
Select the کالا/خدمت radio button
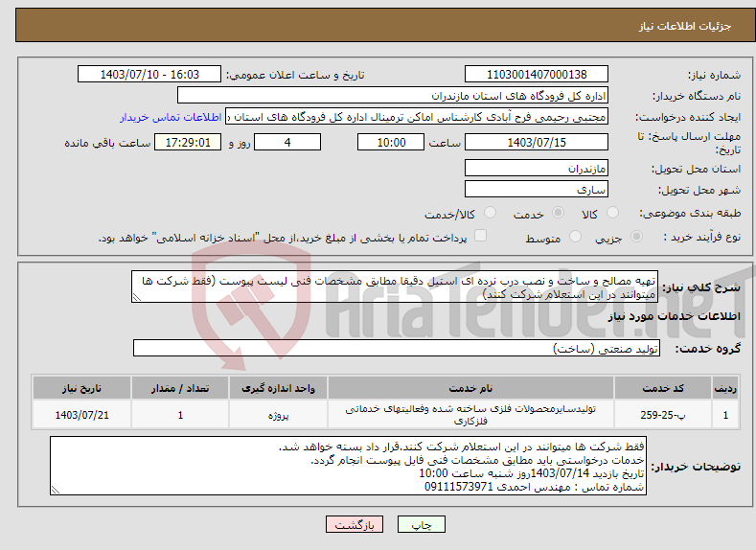[490, 213]
